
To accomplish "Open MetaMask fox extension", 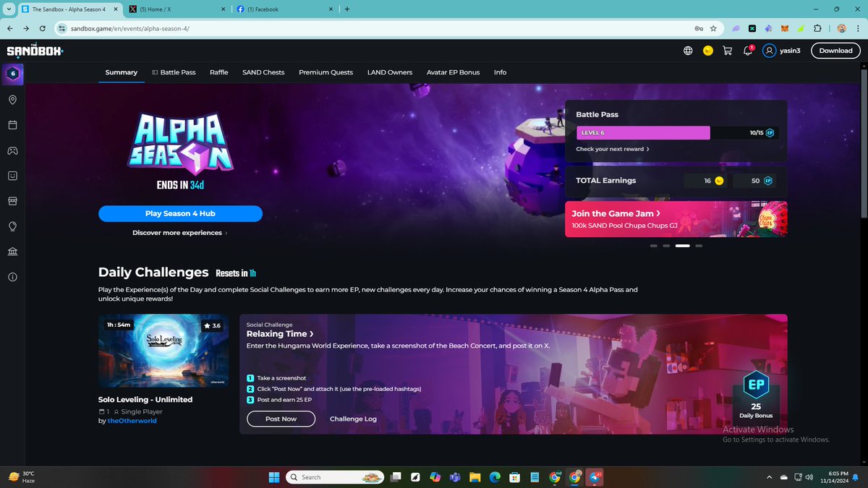I will click(785, 28).
